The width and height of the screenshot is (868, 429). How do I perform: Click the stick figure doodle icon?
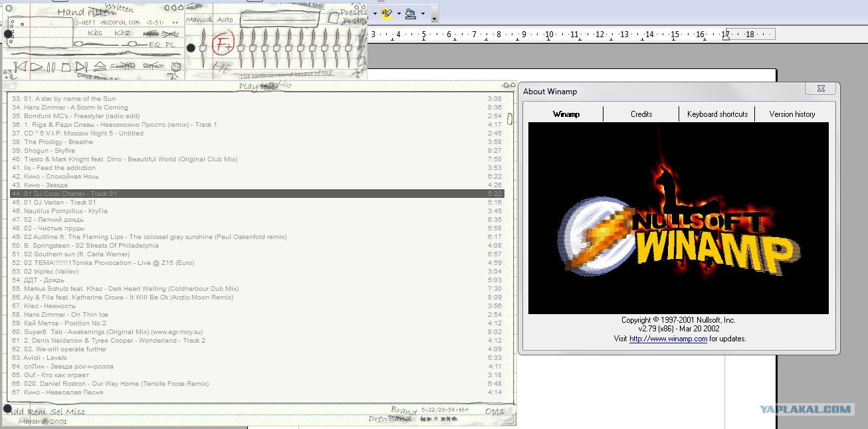pyautogui.click(x=175, y=70)
